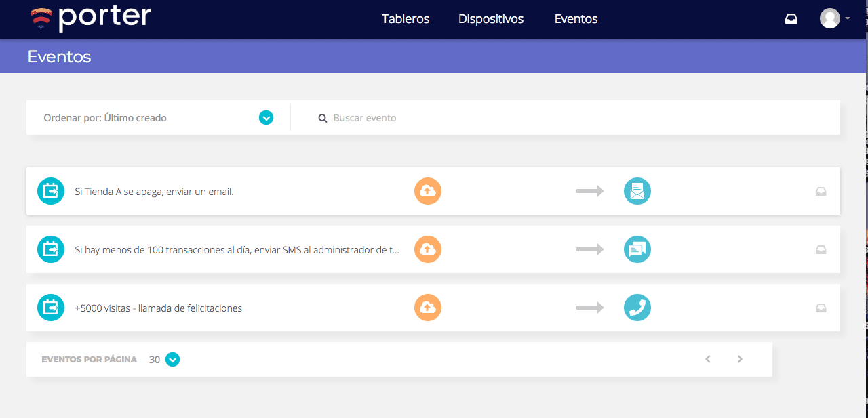Open the Tableros menu item
Viewport: 868px width, 418px height.
pos(406,19)
